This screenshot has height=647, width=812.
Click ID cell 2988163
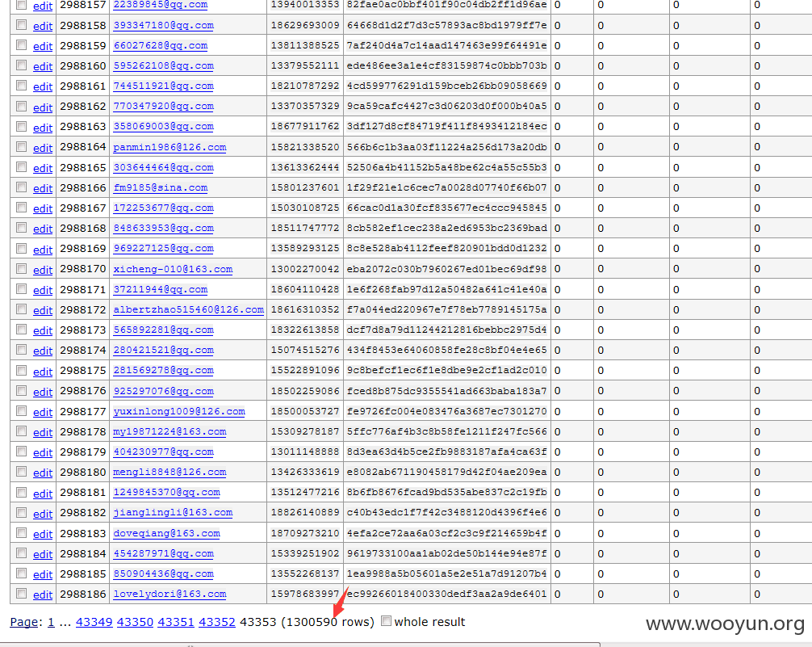(x=83, y=127)
